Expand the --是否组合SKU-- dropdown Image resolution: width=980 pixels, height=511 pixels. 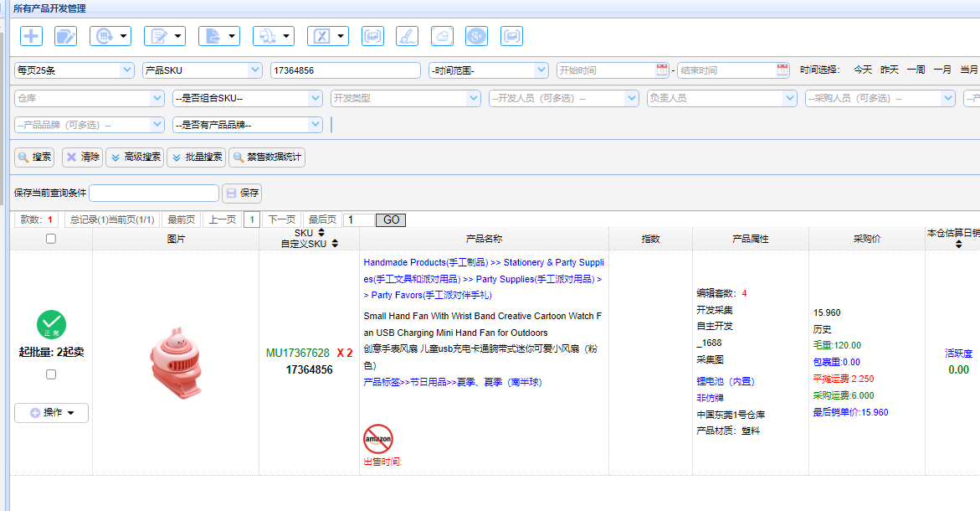tap(248, 98)
